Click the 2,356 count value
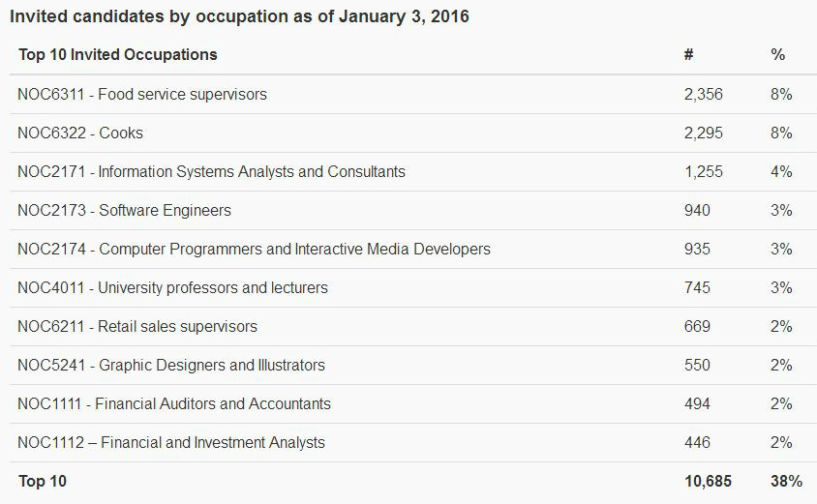817x504 pixels. coord(703,95)
